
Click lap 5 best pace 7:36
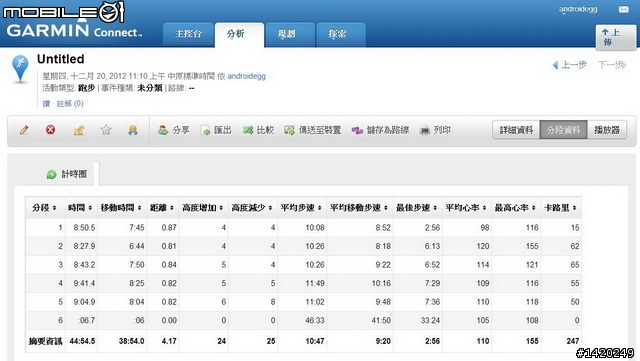(432, 302)
